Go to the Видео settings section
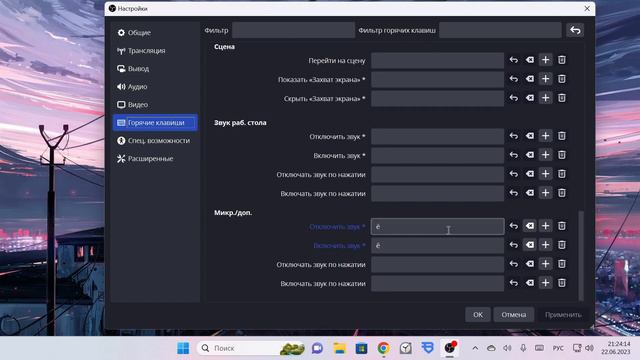This screenshot has width=640, height=360. click(155, 104)
